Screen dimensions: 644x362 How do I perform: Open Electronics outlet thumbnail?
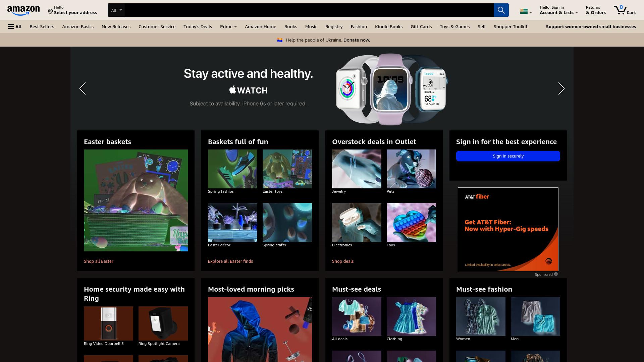click(357, 223)
